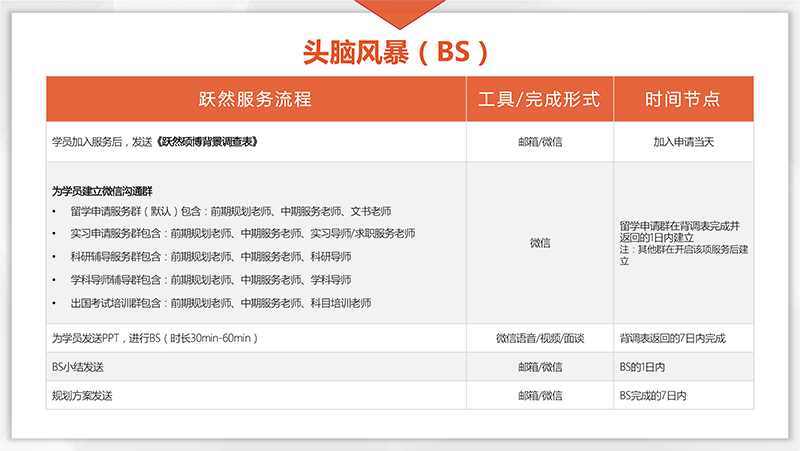Click the 加入申请当天 time cell
Image resolution: width=800 pixels, height=451 pixels.
683,142
